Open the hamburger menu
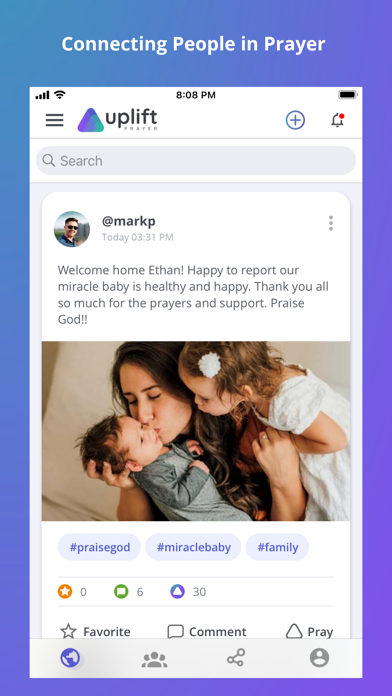 pyautogui.click(x=55, y=120)
